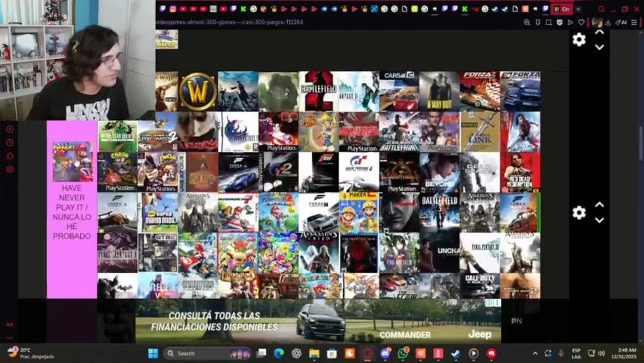Select the Forza Horizon 2 cover
This screenshot has height=363, width=644.
tap(480, 91)
